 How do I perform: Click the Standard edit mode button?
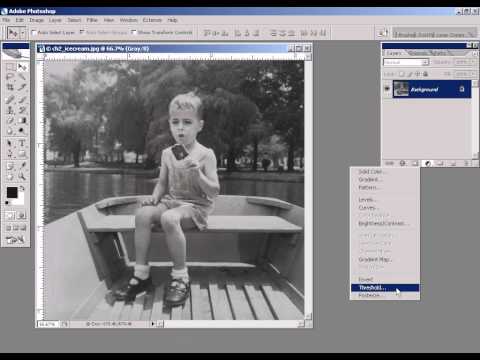10,216
